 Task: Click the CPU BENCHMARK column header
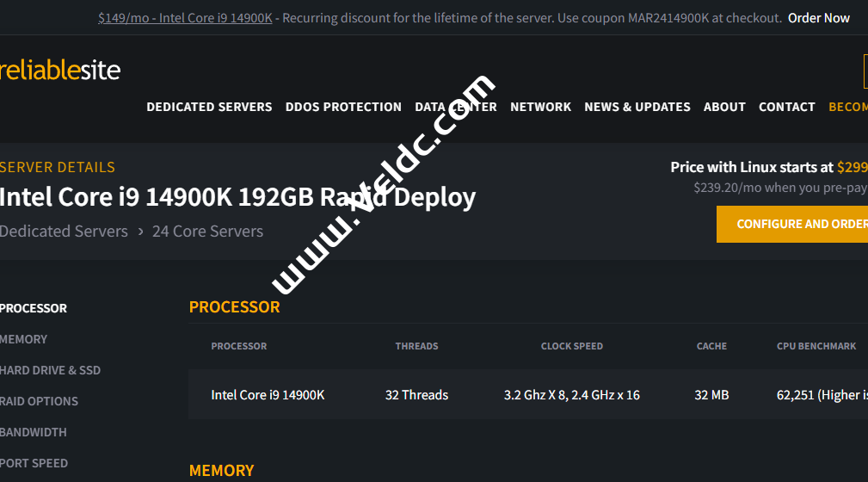coord(816,346)
